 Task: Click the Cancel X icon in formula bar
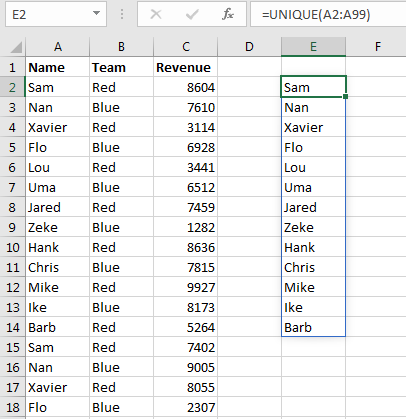click(156, 14)
